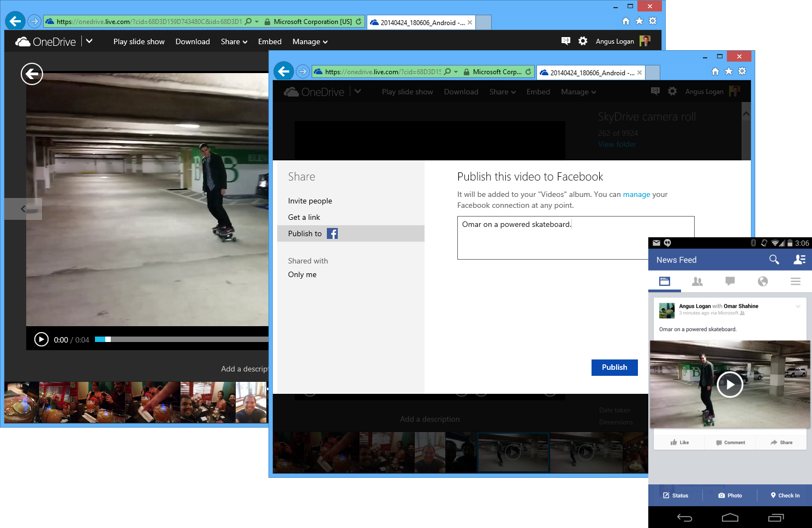Open Facebook messages via the chat bubble icon
The height and width of the screenshot is (528, 812).
pyautogui.click(x=730, y=281)
